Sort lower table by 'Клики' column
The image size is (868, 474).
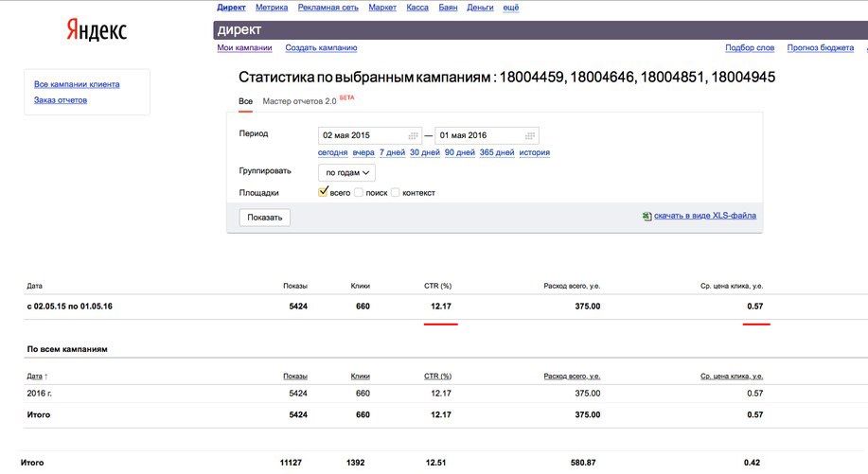[361, 377]
